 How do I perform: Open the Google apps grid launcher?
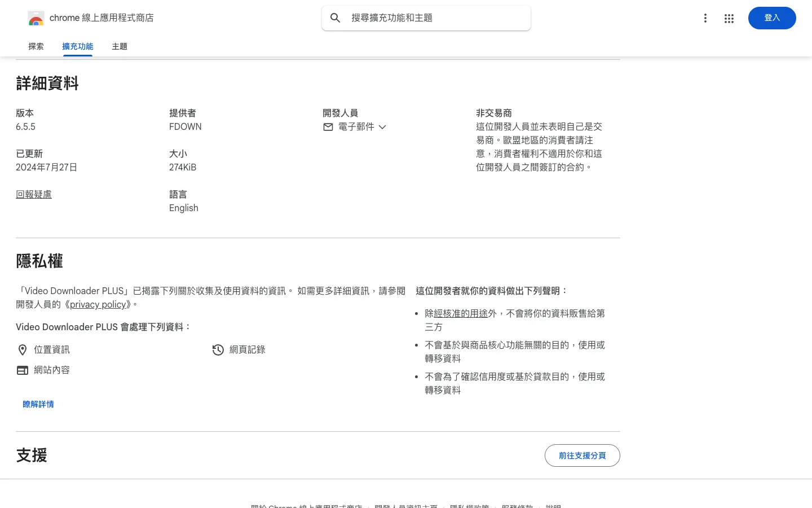[x=729, y=18]
